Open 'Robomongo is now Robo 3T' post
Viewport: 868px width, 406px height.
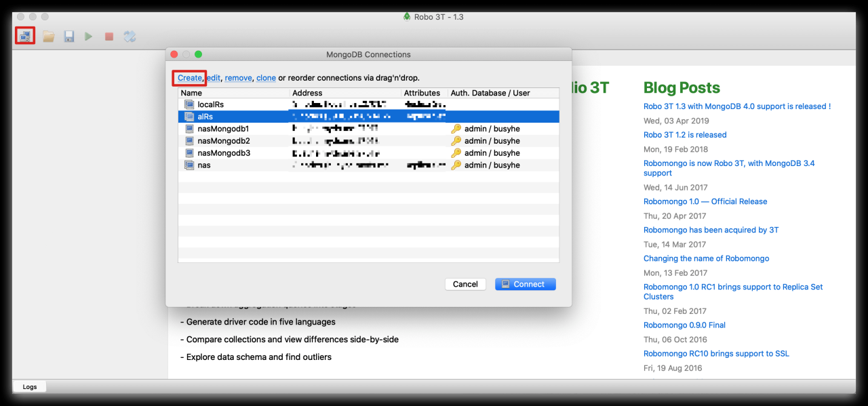pos(729,168)
